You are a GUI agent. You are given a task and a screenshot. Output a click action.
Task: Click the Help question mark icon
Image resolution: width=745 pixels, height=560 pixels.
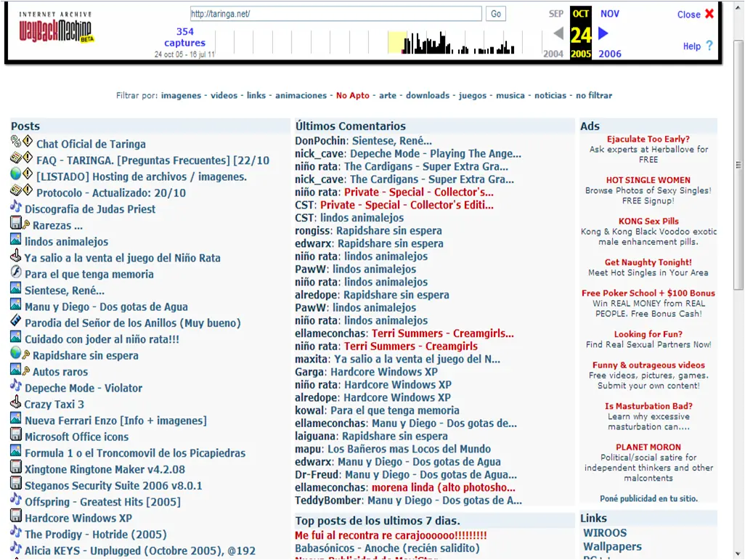coord(709,46)
